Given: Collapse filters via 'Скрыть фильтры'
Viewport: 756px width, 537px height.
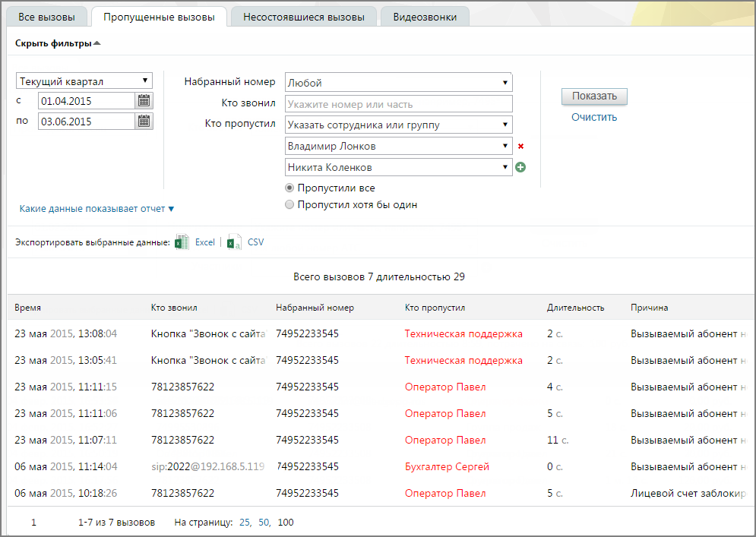Looking at the screenshot, I should 58,43.
